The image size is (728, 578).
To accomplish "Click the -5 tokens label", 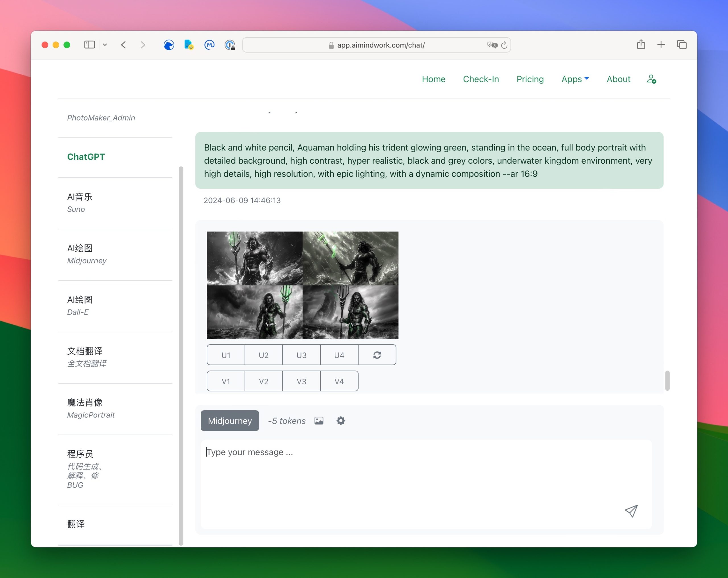I will pos(287,421).
